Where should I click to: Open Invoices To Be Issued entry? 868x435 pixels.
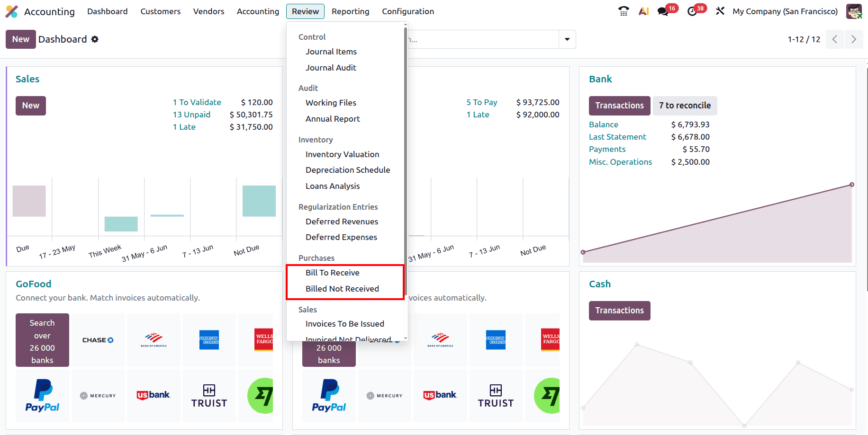(x=345, y=324)
